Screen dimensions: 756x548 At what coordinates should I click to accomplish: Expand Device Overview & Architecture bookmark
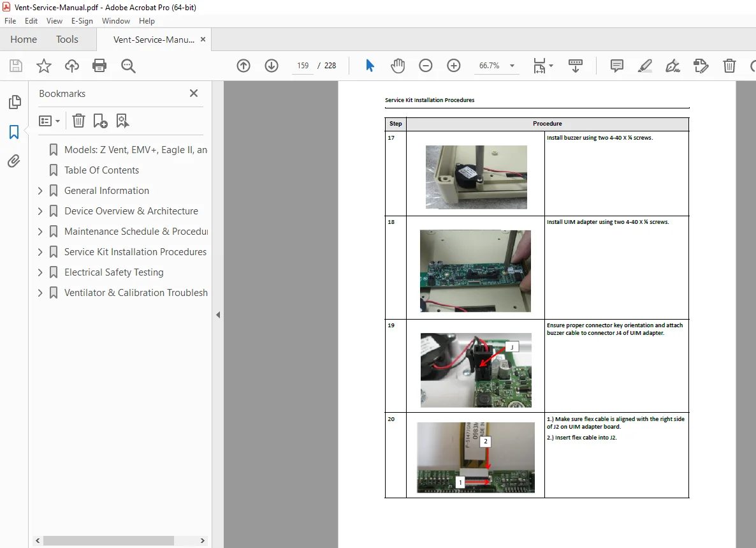pos(40,211)
